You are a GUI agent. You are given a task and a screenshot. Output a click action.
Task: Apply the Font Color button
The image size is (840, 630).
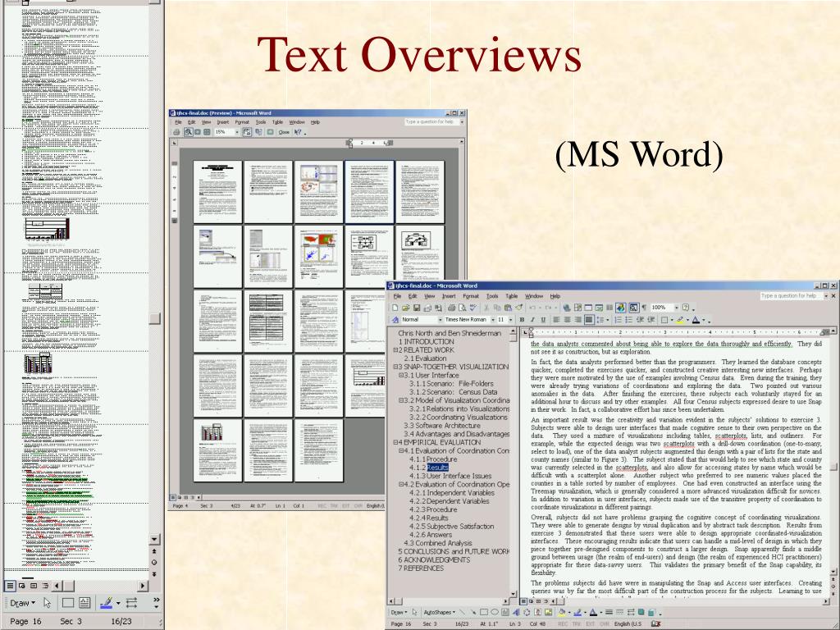coord(696,320)
